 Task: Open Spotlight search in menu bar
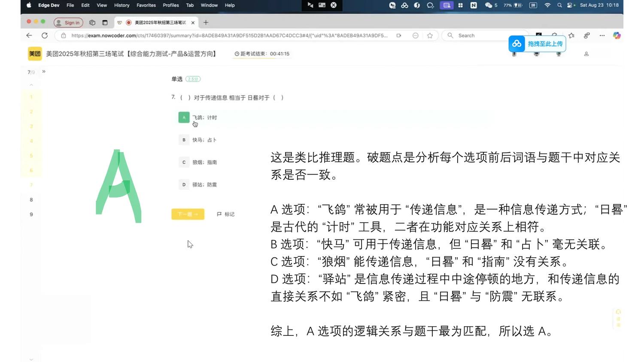pos(559,5)
